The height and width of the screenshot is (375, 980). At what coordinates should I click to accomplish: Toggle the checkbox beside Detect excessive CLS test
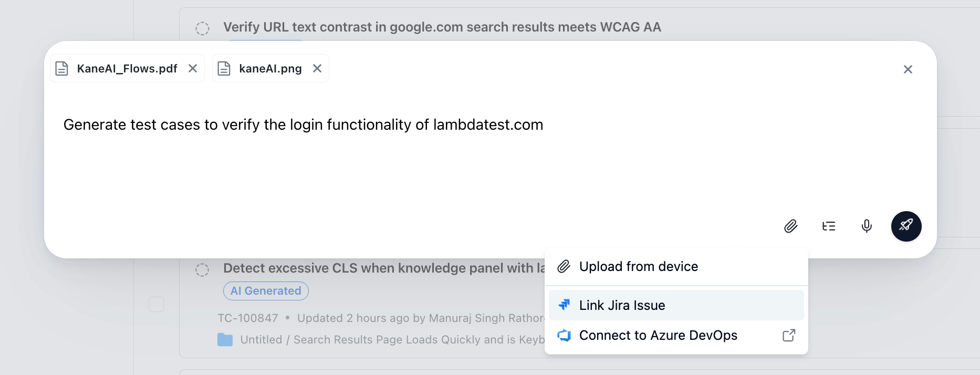156,304
